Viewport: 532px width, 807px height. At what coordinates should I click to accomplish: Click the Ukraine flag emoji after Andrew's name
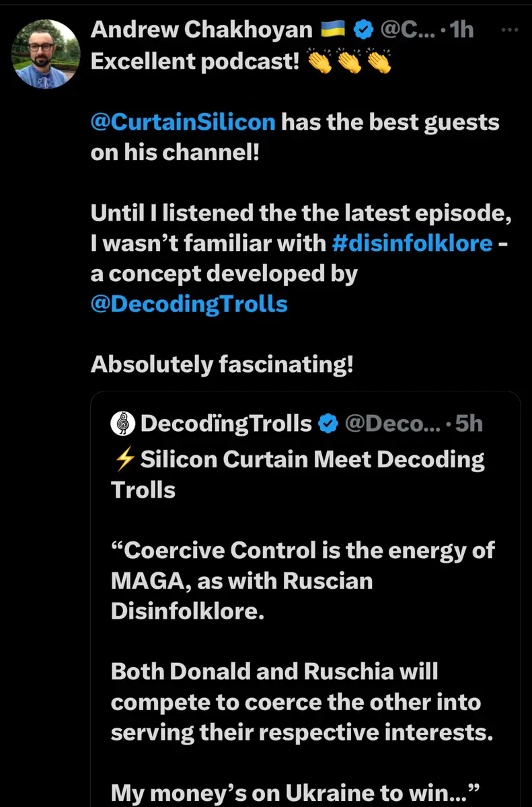333,30
